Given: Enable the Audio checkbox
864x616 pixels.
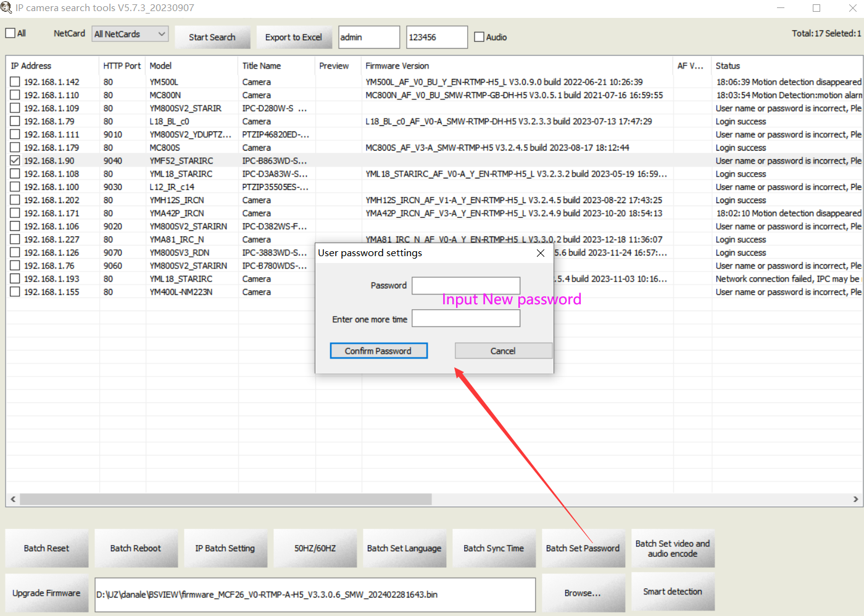Looking at the screenshot, I should [x=479, y=37].
